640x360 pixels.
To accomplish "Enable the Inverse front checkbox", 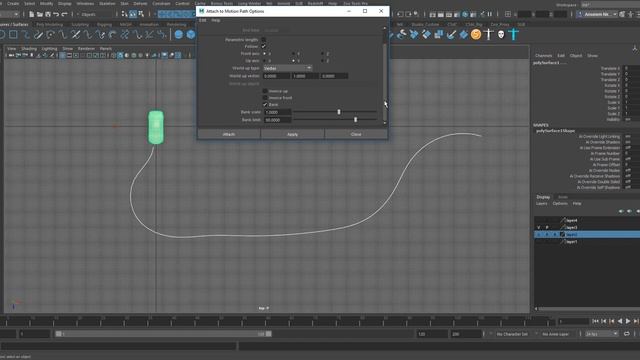I will tap(265, 98).
